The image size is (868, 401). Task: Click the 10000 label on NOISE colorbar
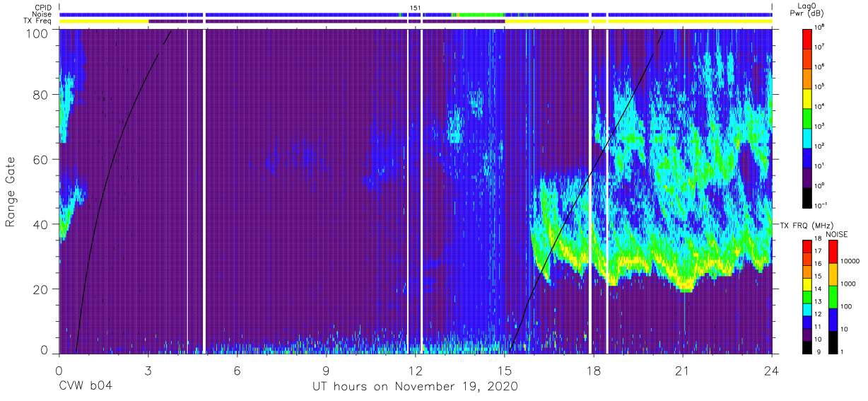(x=851, y=261)
